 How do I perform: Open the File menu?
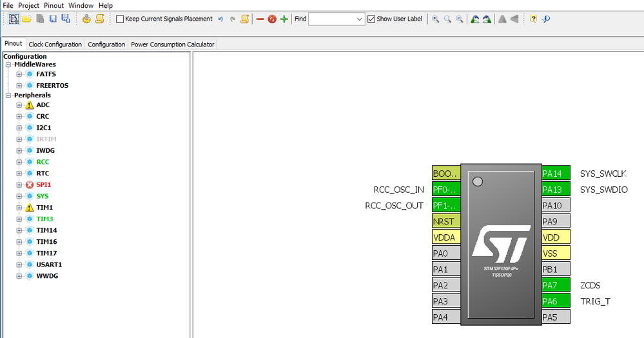click(x=8, y=5)
